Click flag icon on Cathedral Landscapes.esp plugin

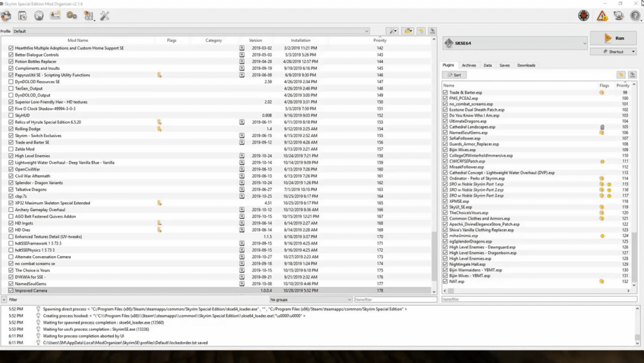(602, 127)
